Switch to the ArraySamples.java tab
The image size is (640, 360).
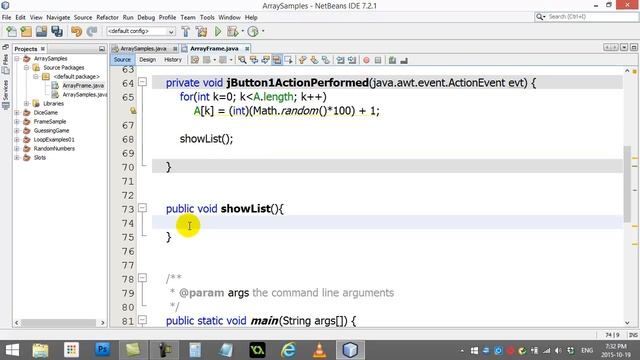click(x=143, y=49)
